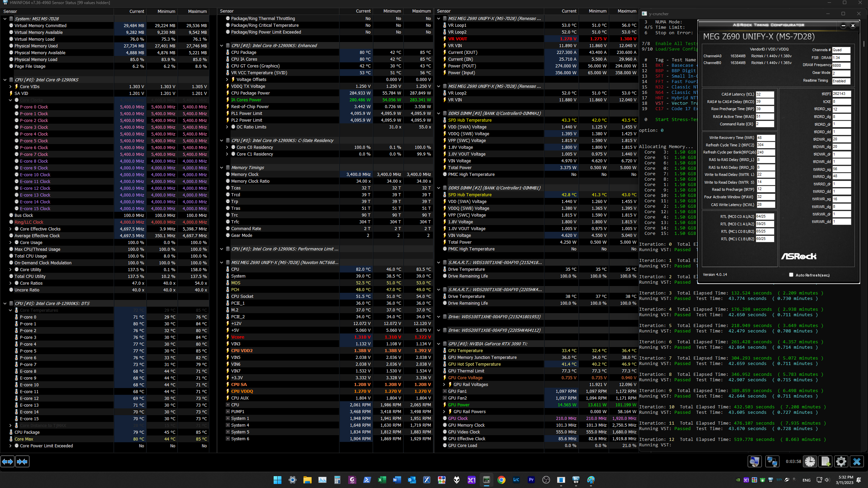Expand the Voltage Offsets row

tap(227, 80)
